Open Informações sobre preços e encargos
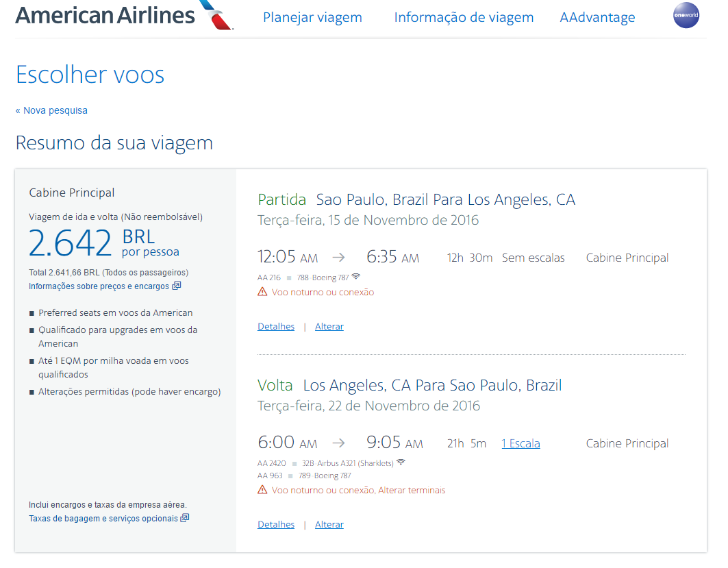This screenshot has height=568, width=728. [99, 286]
